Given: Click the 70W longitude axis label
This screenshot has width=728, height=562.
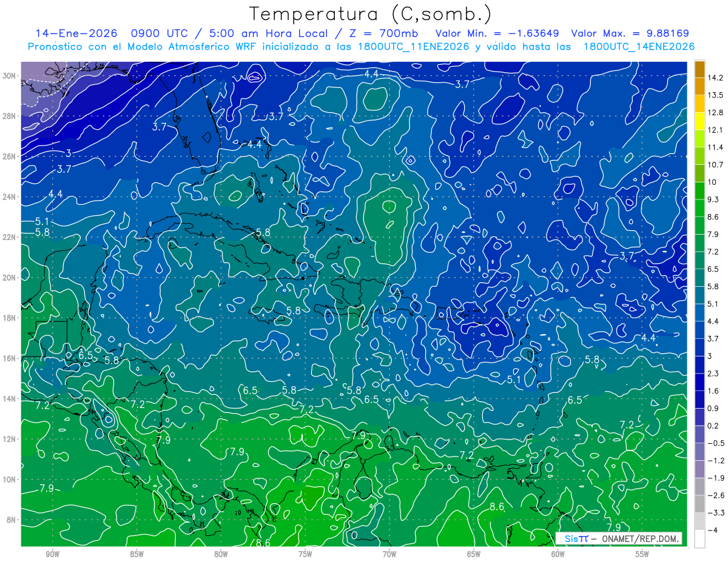Looking at the screenshot, I should click(x=389, y=555).
